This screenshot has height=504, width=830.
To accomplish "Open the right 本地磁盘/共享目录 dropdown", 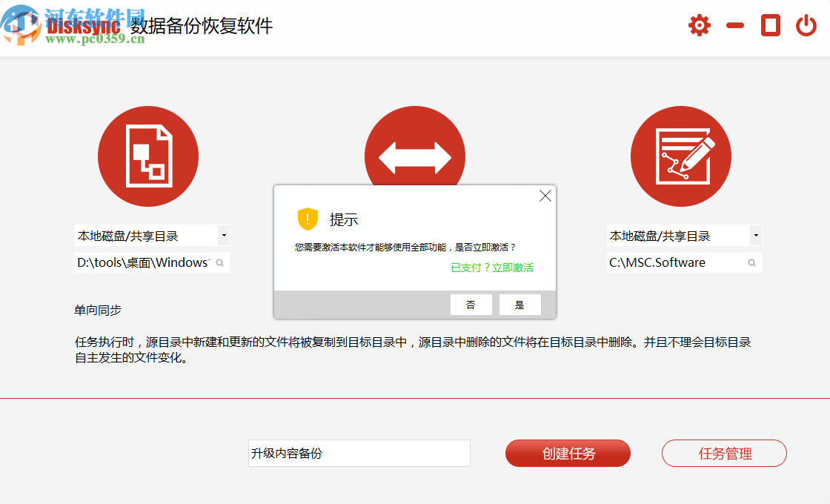I will coord(755,235).
